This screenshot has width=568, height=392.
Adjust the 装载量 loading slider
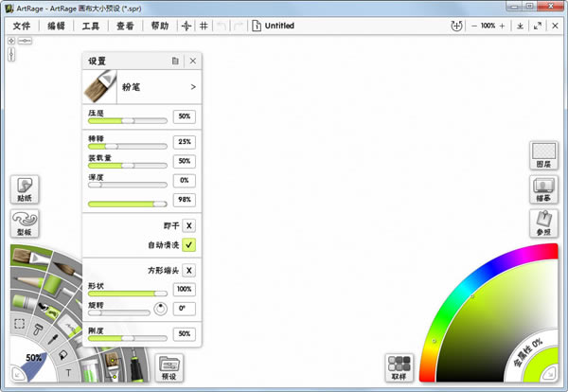(x=128, y=166)
